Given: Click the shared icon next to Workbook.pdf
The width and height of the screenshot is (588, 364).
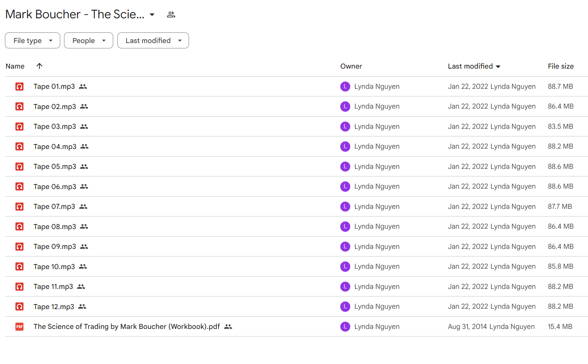Looking at the screenshot, I should (228, 327).
